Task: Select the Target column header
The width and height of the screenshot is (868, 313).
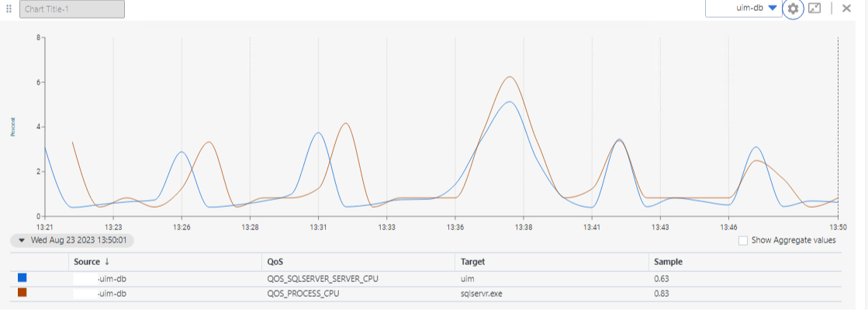Action: [x=472, y=262]
